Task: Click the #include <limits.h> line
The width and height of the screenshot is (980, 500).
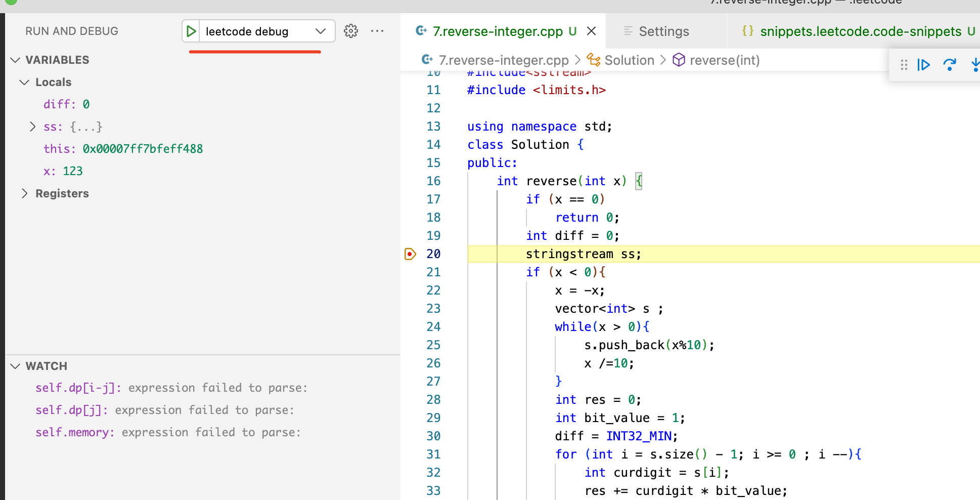Action: pos(537,90)
